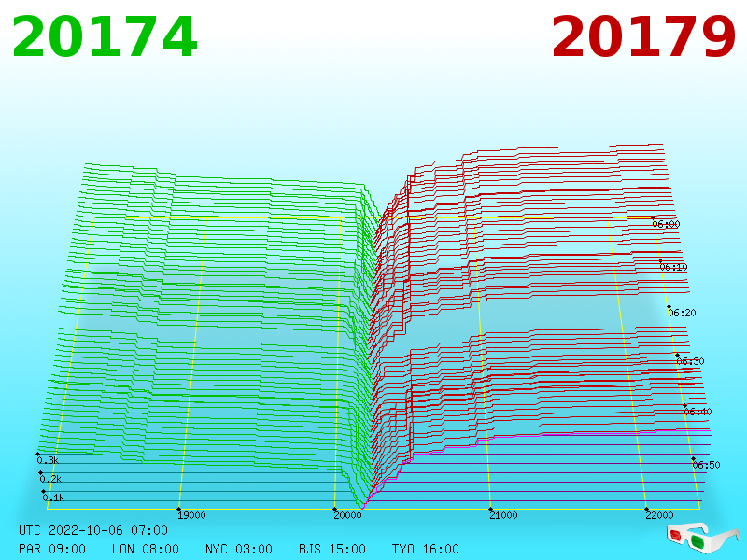Click the LON 08:00 time
The width and height of the screenshot is (747, 560).
[x=146, y=549]
